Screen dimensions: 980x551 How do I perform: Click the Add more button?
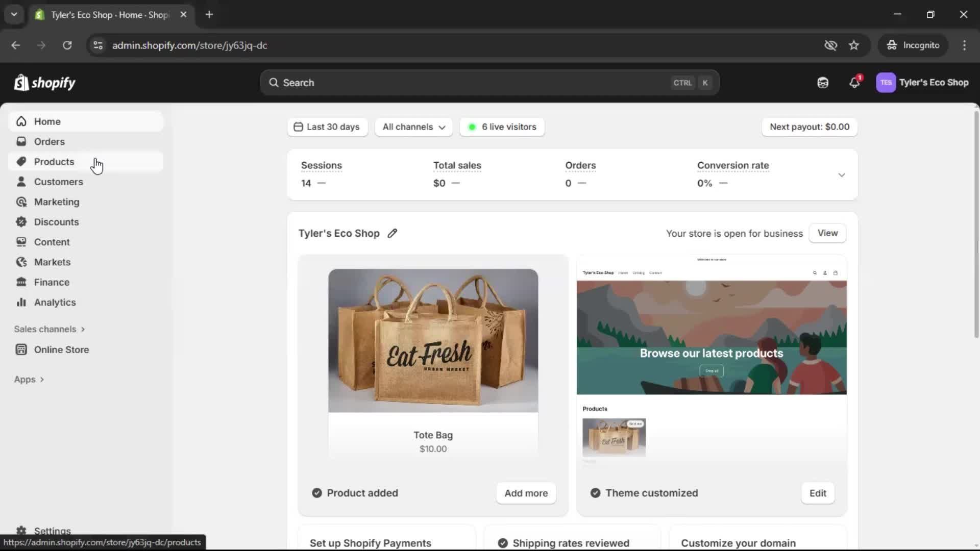pos(526,493)
